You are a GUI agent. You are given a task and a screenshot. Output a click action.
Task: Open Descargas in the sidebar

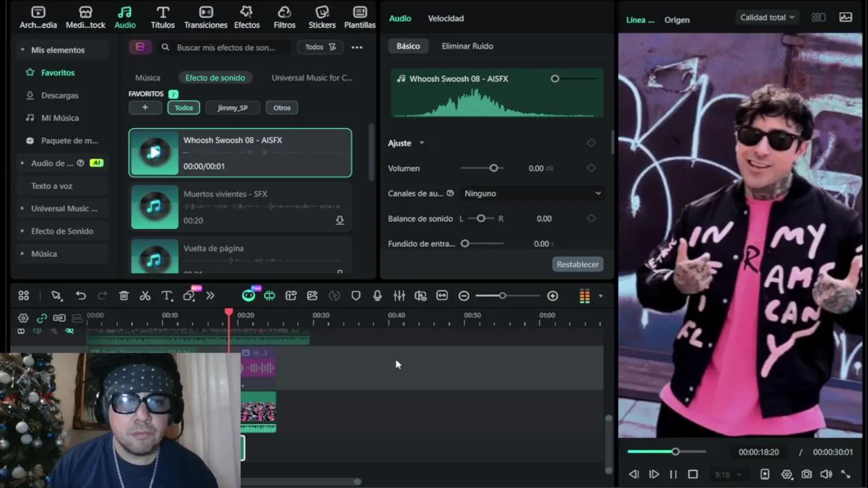pyautogui.click(x=60, y=96)
